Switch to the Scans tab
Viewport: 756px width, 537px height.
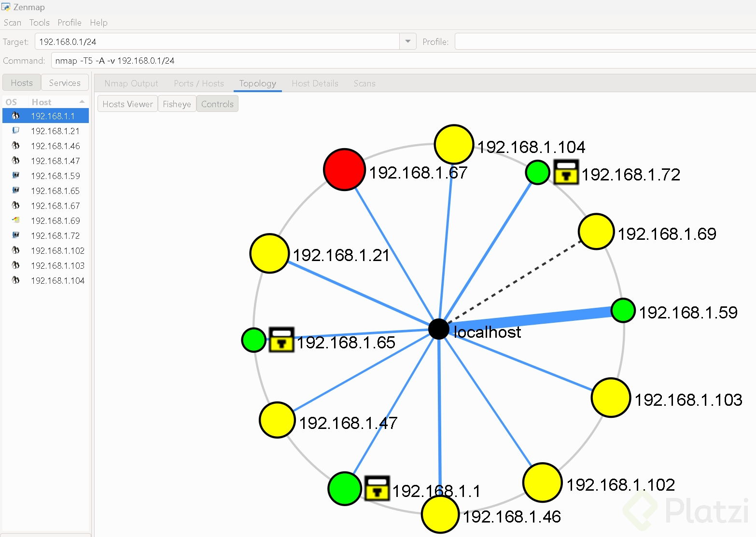tap(364, 83)
